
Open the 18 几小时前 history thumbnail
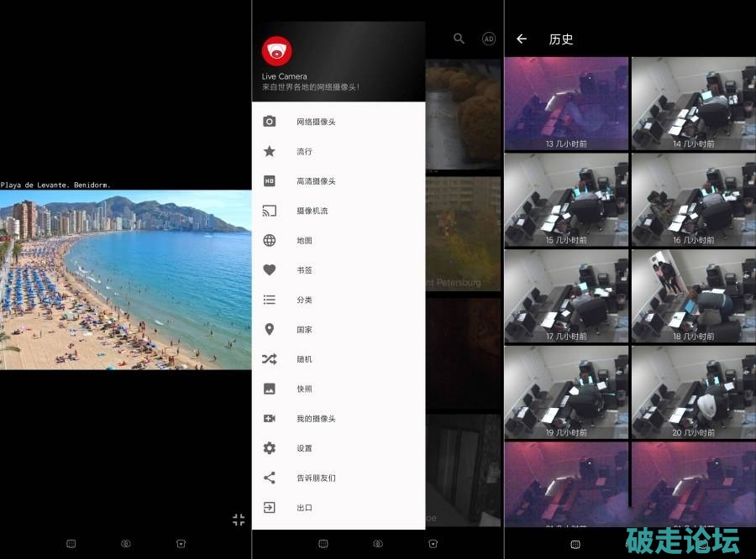coord(693,295)
